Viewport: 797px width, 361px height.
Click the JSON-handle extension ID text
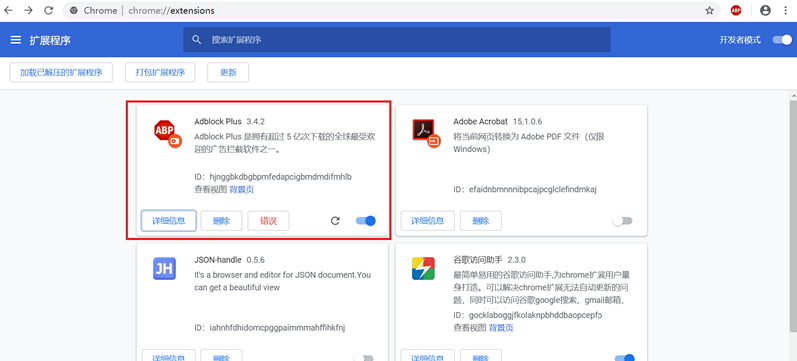point(270,327)
